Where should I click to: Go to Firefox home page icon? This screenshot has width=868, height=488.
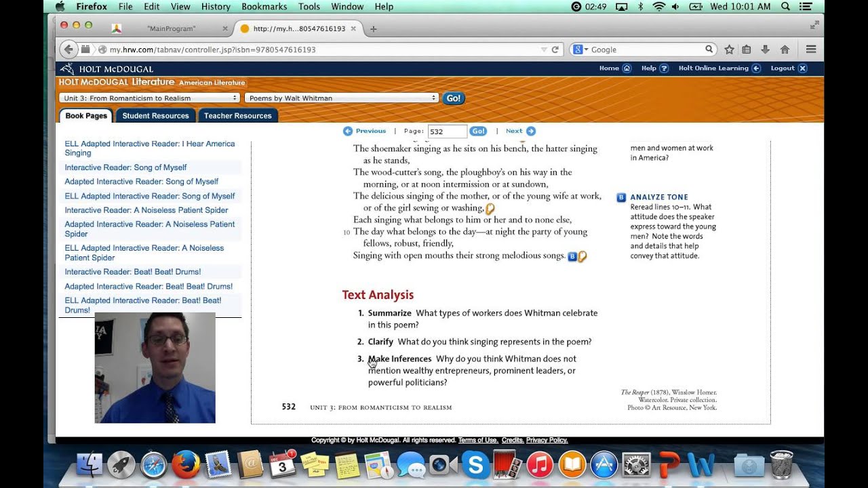(785, 49)
